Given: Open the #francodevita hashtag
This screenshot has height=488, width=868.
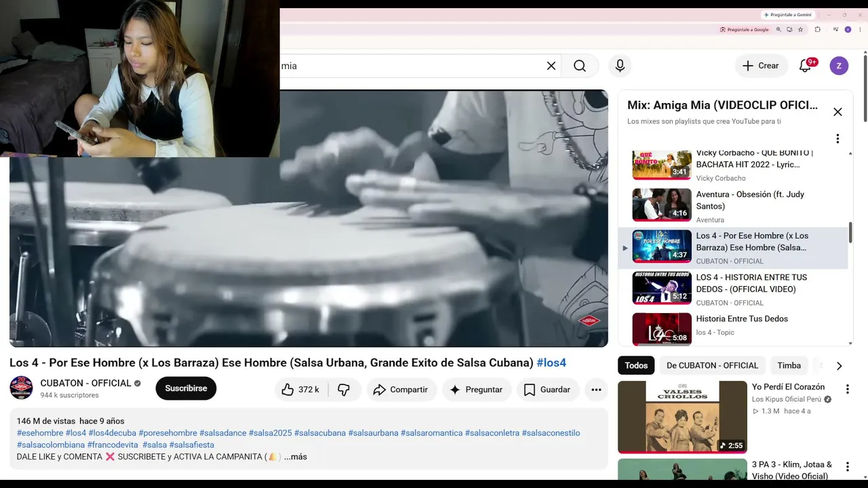Looking at the screenshot, I should pos(113,445).
